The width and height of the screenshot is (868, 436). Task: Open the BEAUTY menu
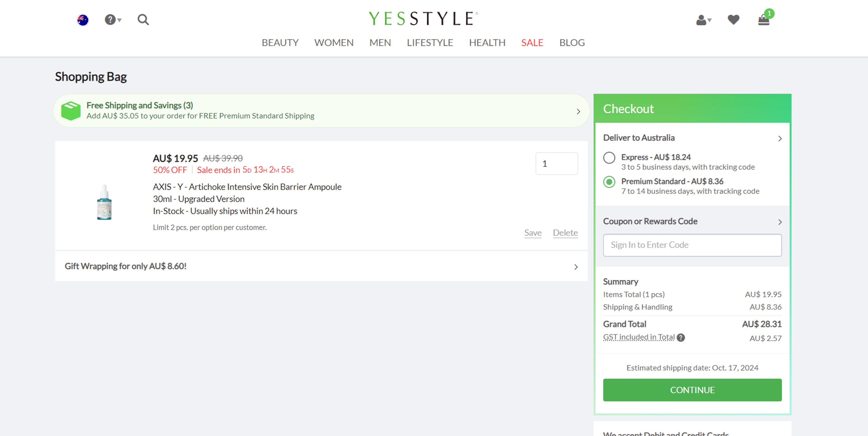pyautogui.click(x=280, y=43)
